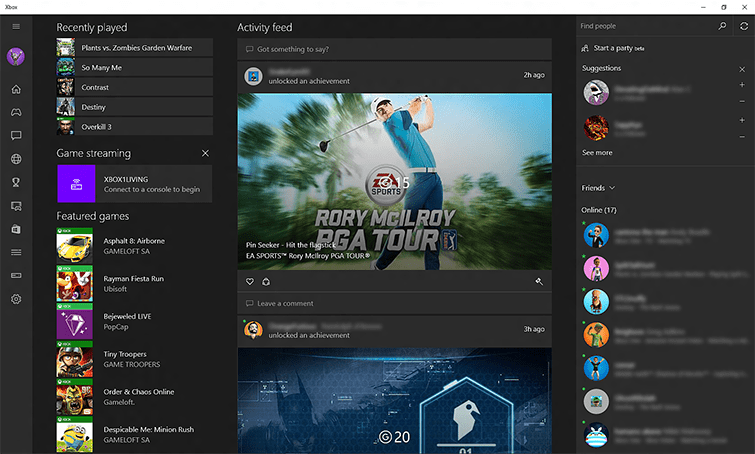Go to Home in the sidebar
755x454 pixels.
[x=16, y=89]
